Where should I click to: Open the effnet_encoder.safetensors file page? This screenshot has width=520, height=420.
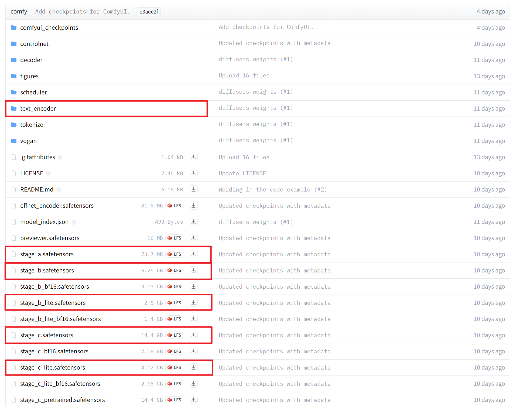click(57, 206)
